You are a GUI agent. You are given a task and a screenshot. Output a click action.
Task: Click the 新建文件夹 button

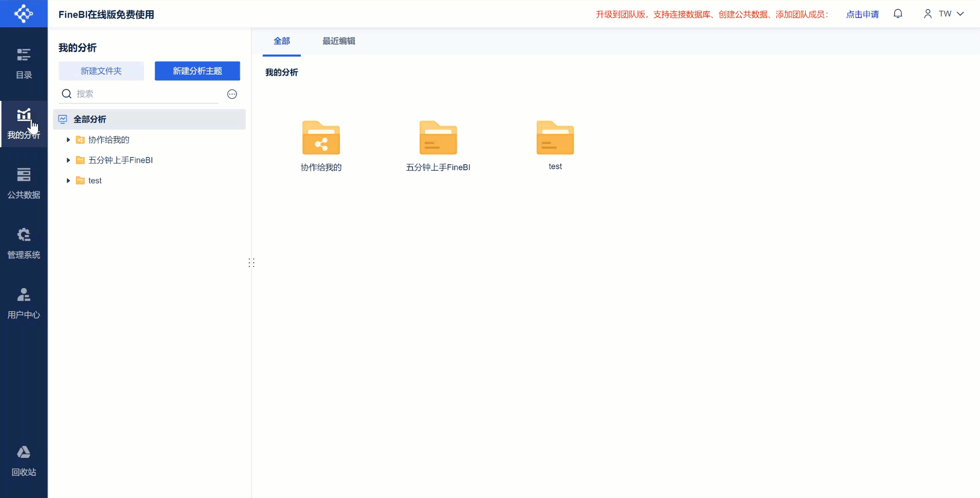pyautogui.click(x=101, y=71)
